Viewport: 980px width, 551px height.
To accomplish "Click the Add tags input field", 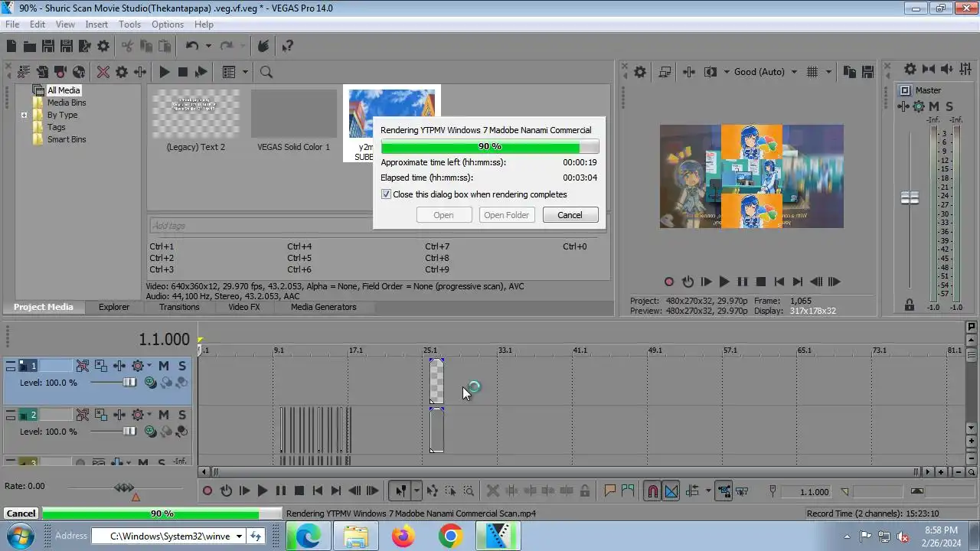I will coord(260,226).
